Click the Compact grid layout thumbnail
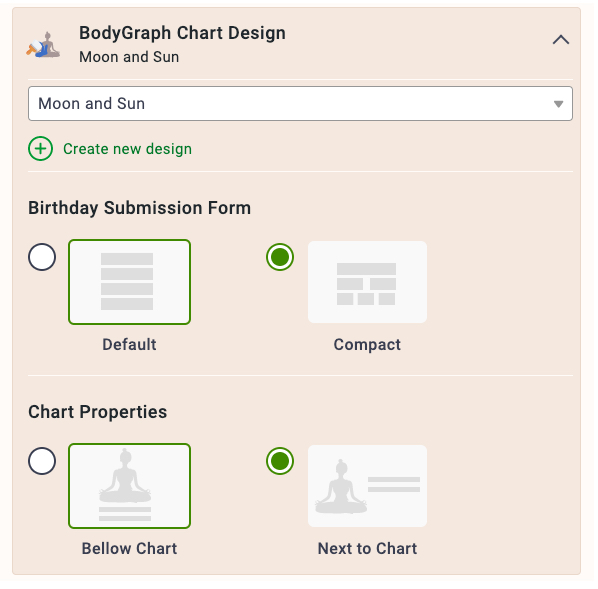Viewport: 598px width, 589px height. pos(367,282)
